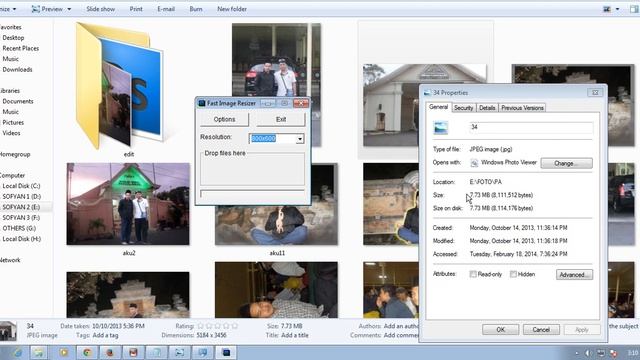Click the volume icon in the system tray
Viewport: 640px width, 360px height.
tap(588, 353)
